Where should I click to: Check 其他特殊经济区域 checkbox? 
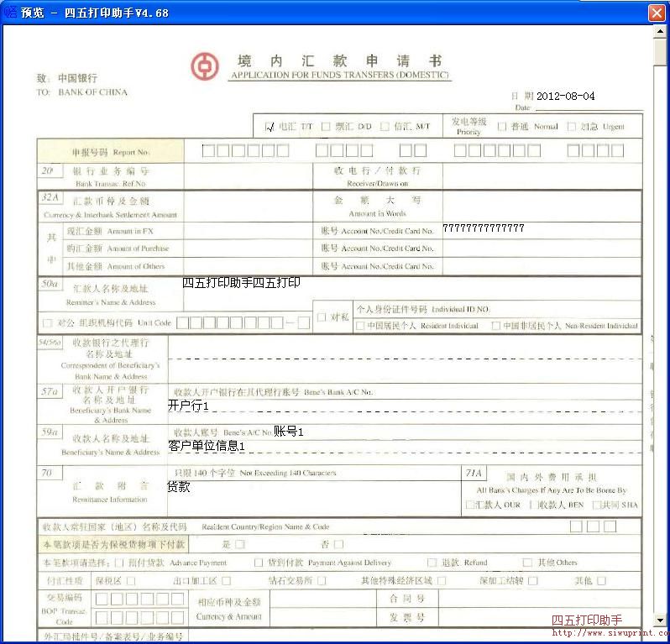pyautogui.click(x=442, y=581)
